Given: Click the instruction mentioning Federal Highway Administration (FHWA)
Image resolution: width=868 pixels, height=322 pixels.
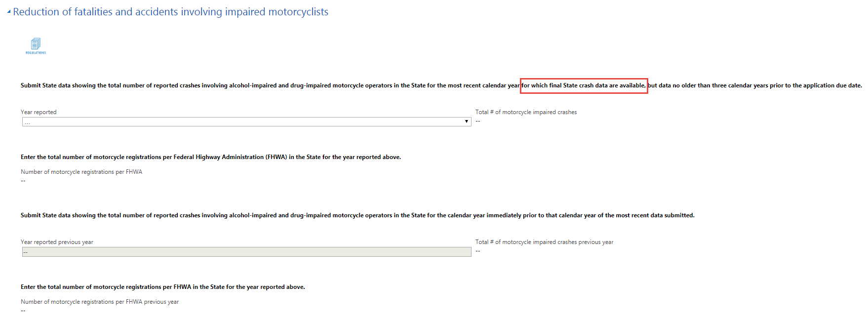Looking at the screenshot, I should 211,157.
